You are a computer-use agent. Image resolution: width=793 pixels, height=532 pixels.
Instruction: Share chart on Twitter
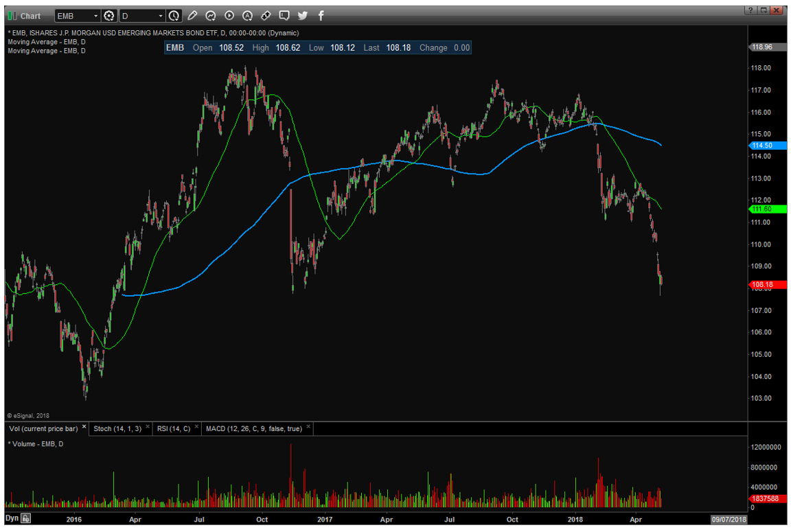coord(302,16)
